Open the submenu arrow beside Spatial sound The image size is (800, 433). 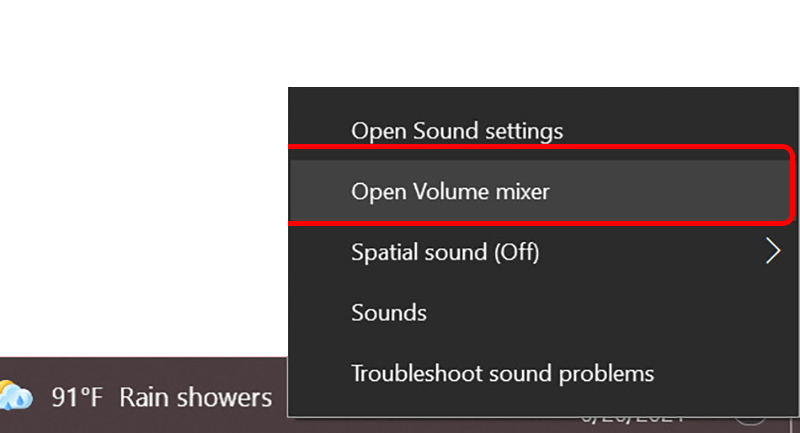tap(773, 252)
